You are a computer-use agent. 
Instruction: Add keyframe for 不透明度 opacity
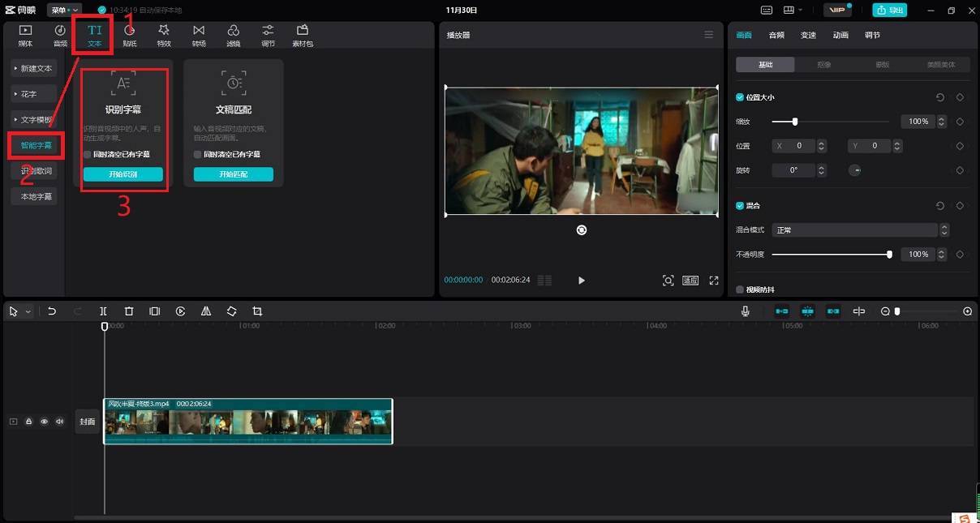[960, 255]
